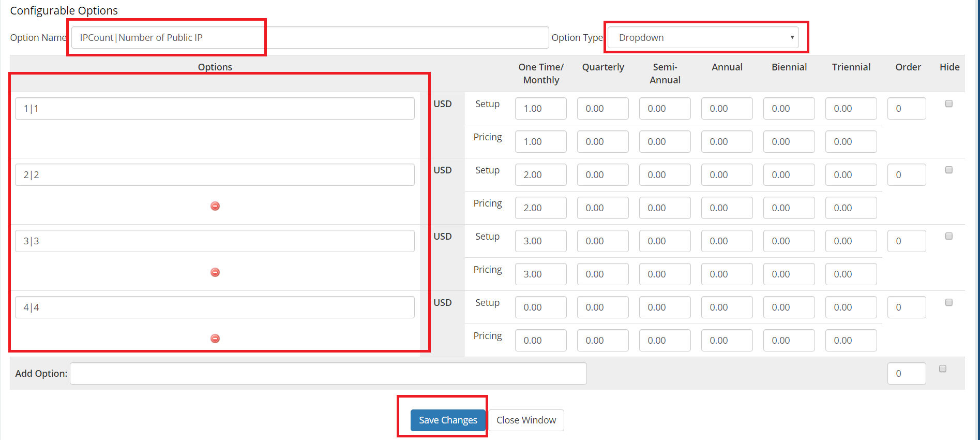
Task: Click the Triennial column header
Action: point(851,67)
